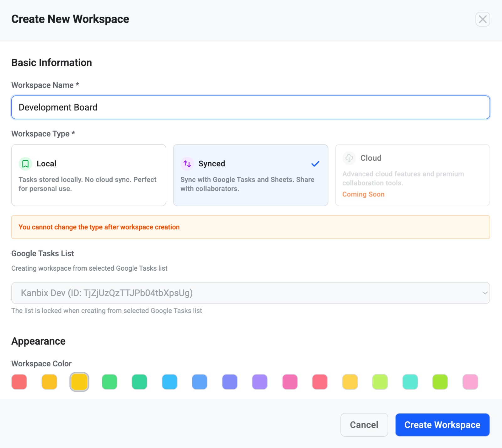Click the chevron on the Google Tasks List selector
The height and width of the screenshot is (448, 502).
point(485,293)
